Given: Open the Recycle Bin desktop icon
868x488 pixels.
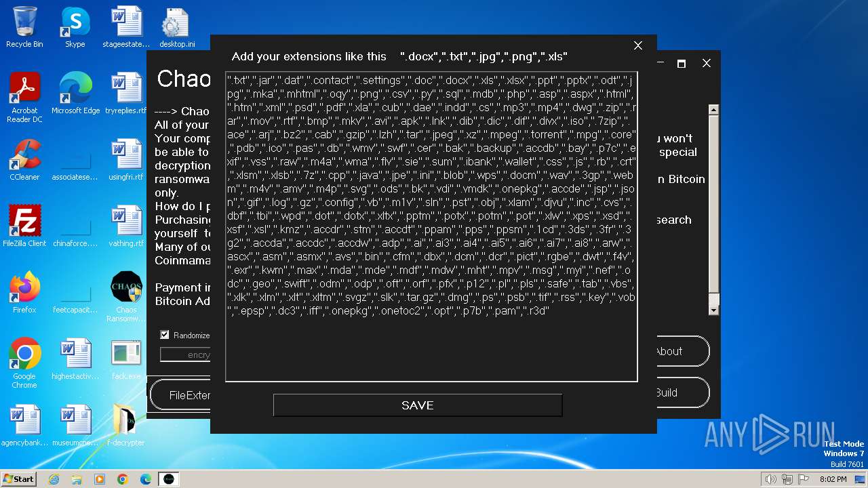Looking at the screenshot, I should (x=24, y=27).
